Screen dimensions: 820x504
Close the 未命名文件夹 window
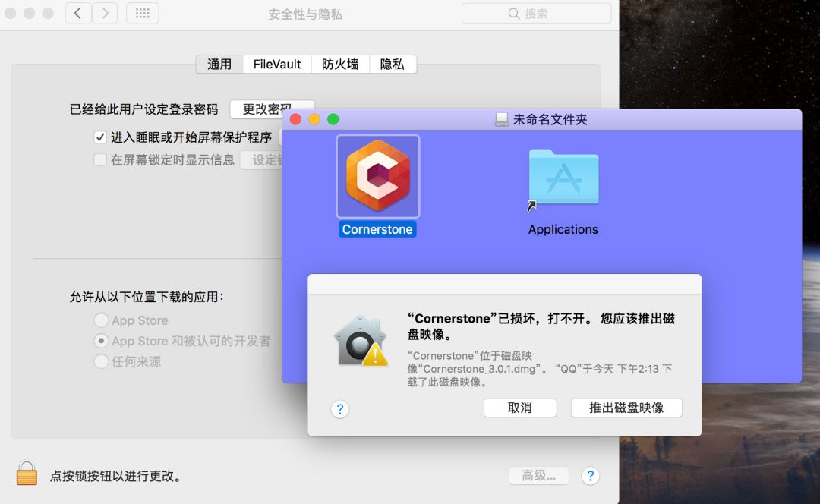point(295,119)
